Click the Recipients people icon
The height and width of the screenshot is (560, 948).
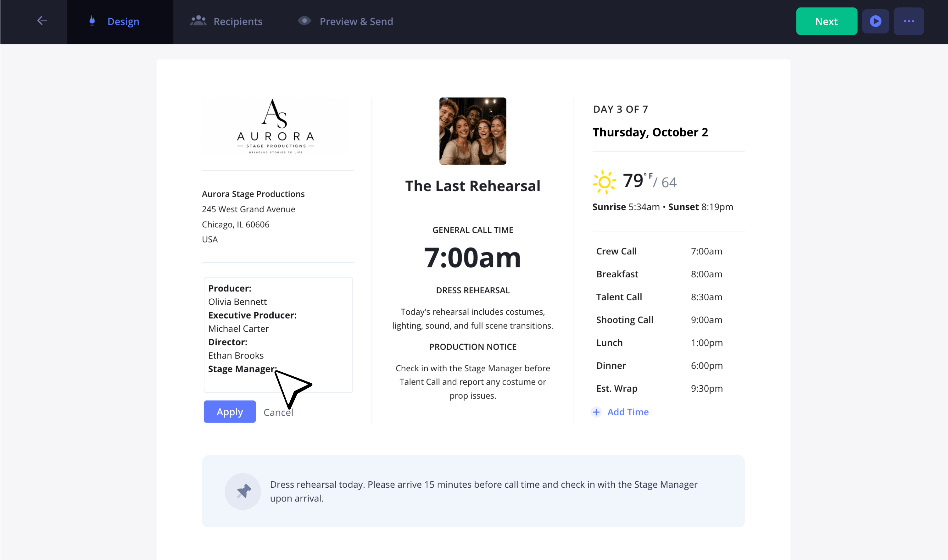click(x=198, y=21)
